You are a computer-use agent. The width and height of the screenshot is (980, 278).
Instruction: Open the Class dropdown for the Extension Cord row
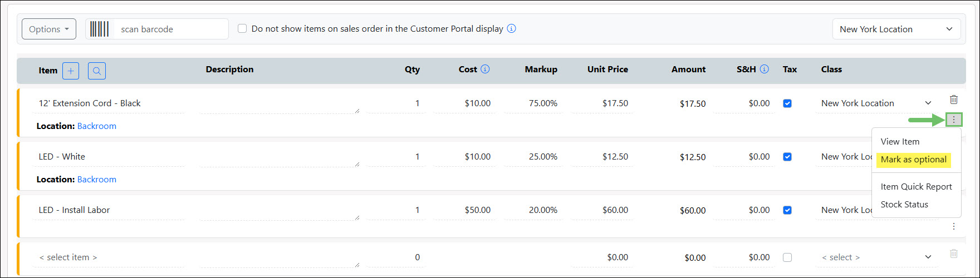click(x=876, y=103)
